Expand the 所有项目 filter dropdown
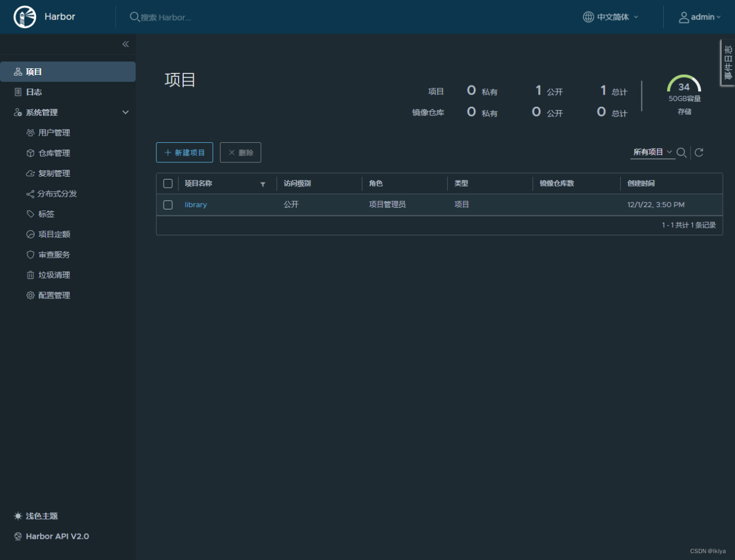735x560 pixels. tap(652, 152)
